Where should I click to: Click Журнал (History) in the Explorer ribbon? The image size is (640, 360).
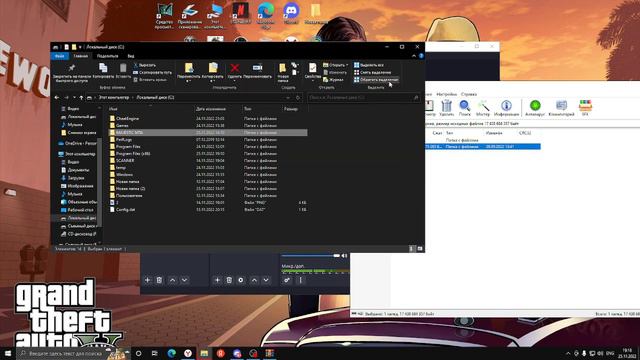pos(333,80)
